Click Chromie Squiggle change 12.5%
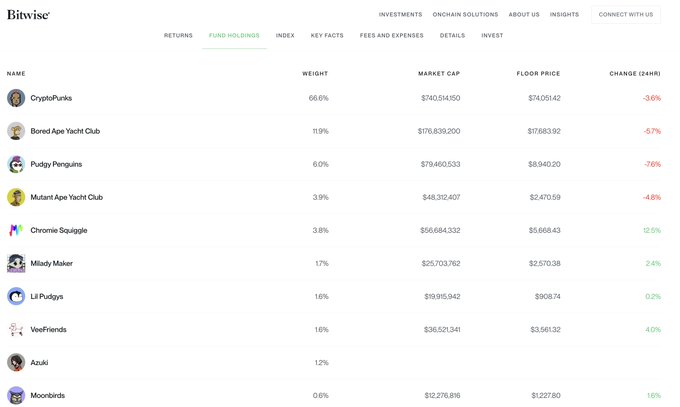The width and height of the screenshot is (680, 407). 652,230
